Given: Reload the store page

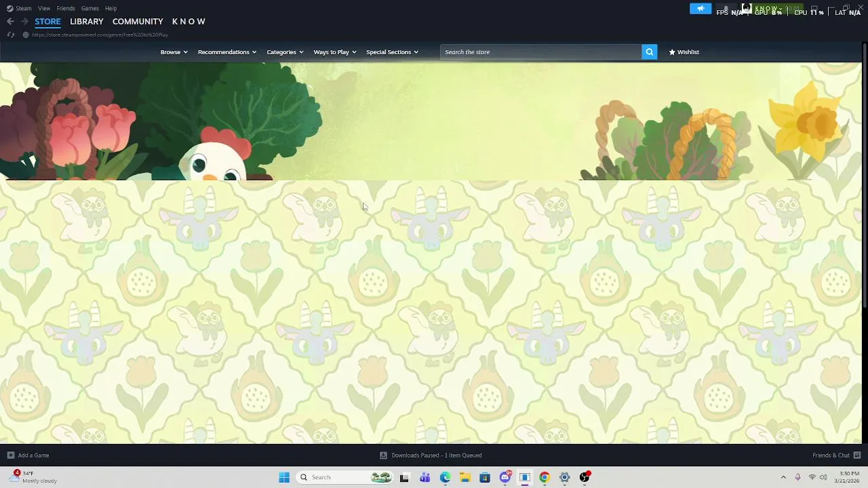Looking at the screenshot, I should point(10,35).
